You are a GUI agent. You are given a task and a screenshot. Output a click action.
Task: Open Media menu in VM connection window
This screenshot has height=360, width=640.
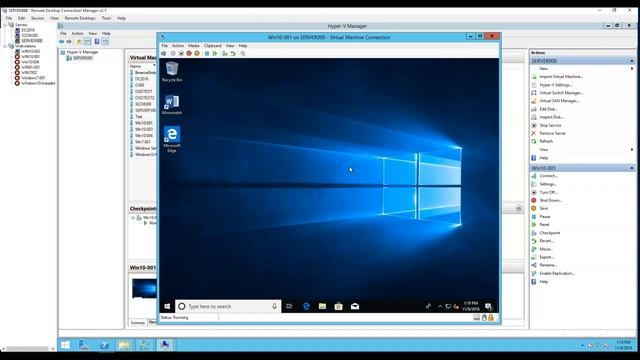coord(194,46)
